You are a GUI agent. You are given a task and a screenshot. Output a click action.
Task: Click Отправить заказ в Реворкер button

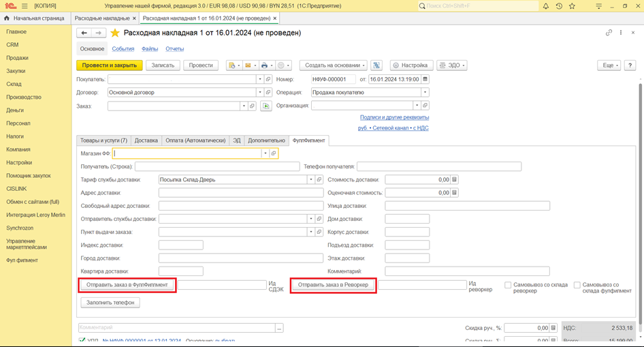click(333, 285)
